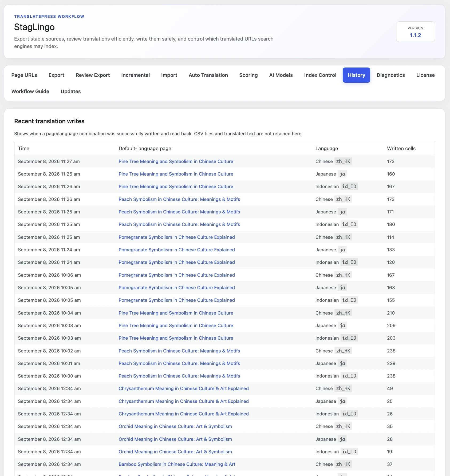Go to the Index Control tab
The height and width of the screenshot is (476, 450).
click(320, 75)
